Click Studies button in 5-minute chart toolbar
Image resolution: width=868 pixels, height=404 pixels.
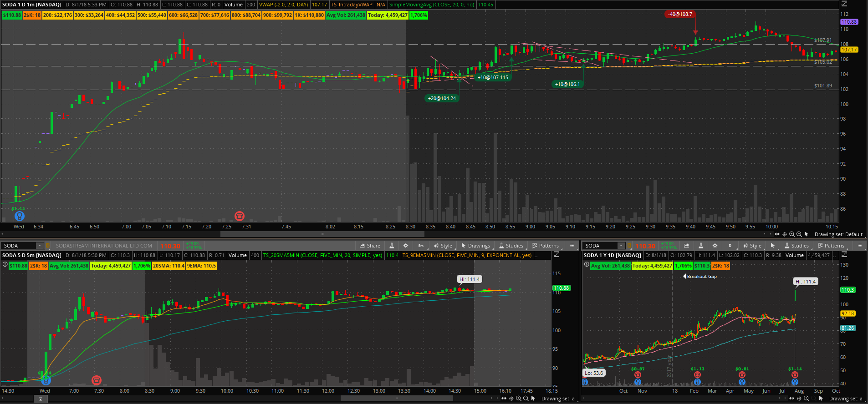(x=511, y=246)
